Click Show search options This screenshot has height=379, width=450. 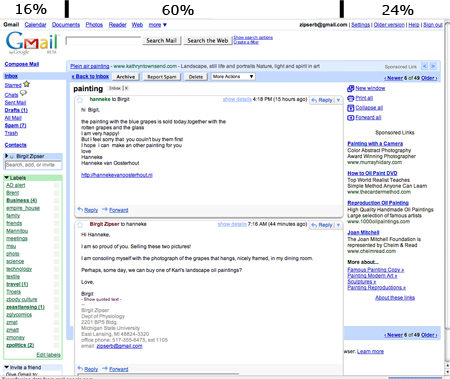[253, 38]
